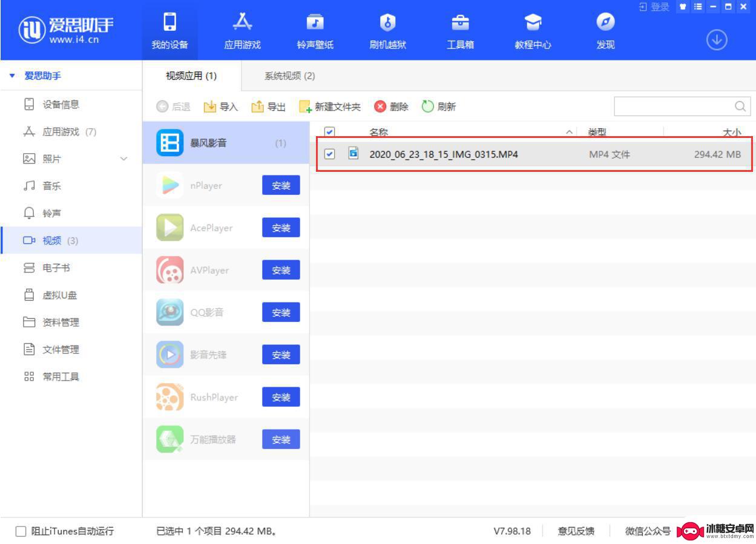
Task: Open the 工具箱 toolbox
Action: pos(460,31)
